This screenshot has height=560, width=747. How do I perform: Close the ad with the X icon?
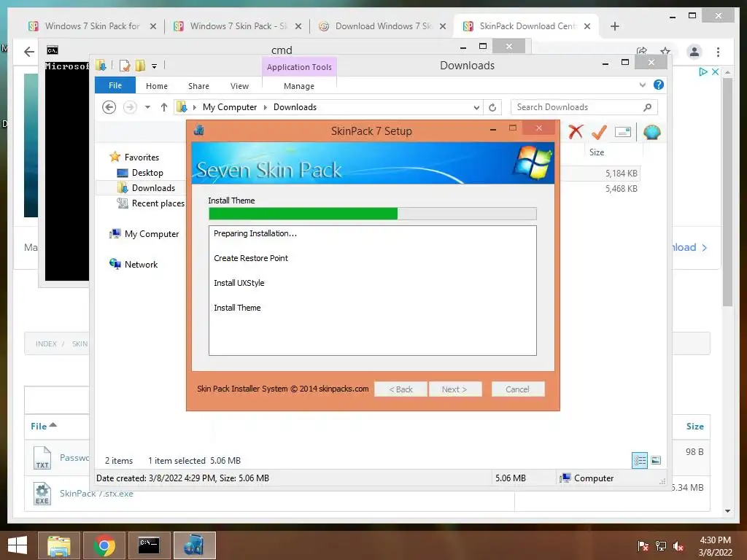tap(715, 71)
